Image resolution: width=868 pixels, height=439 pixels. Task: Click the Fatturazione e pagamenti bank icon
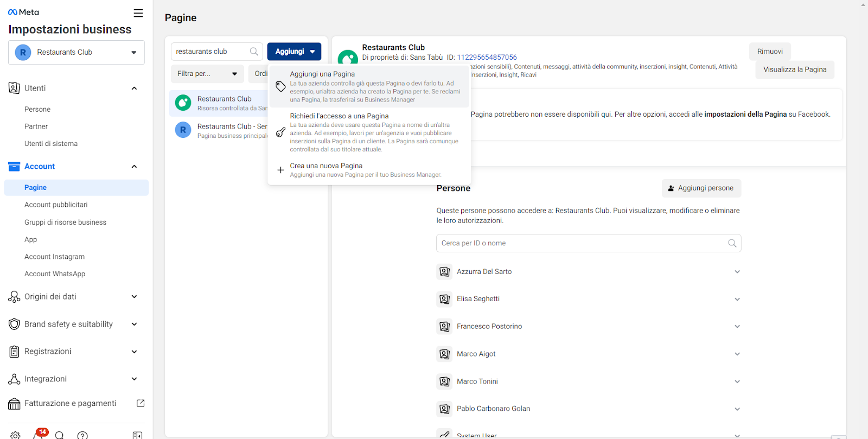14,404
